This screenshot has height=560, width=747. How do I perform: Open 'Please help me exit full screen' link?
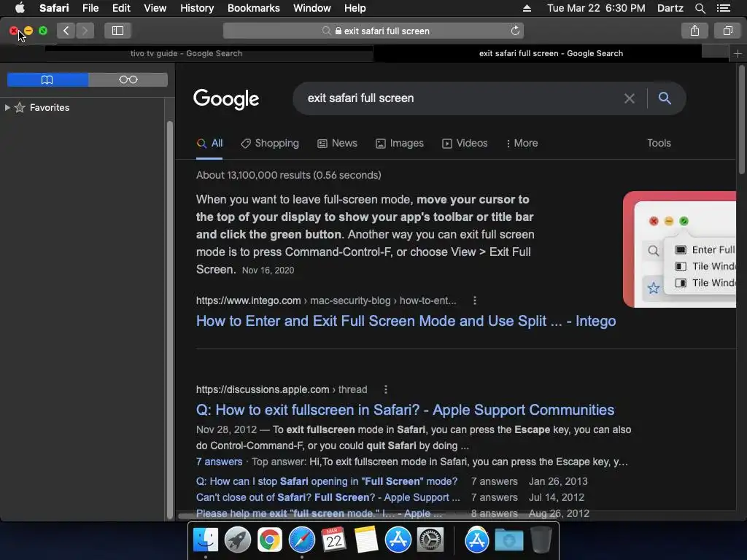320,514
